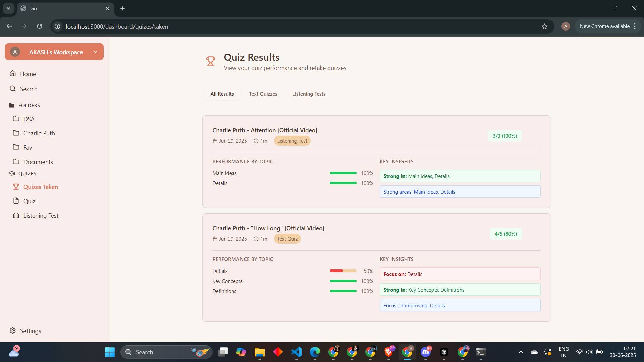The height and width of the screenshot is (362, 644).
Task: Switch to the Listening Tests tab
Action: [x=309, y=94]
